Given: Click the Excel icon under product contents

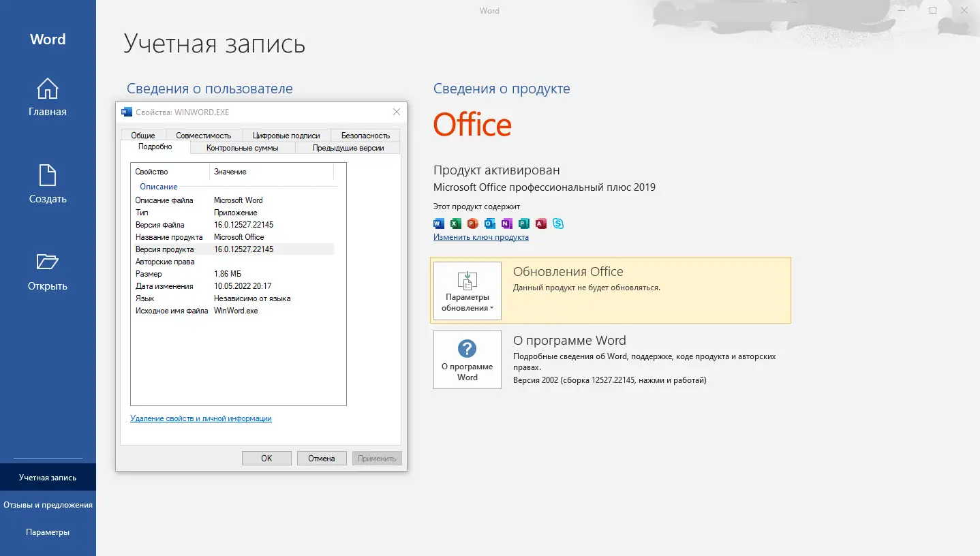Looking at the screenshot, I should [455, 223].
